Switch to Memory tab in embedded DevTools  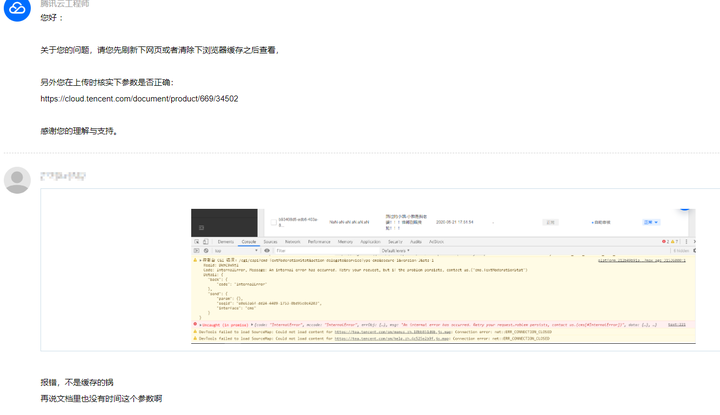pyautogui.click(x=345, y=241)
